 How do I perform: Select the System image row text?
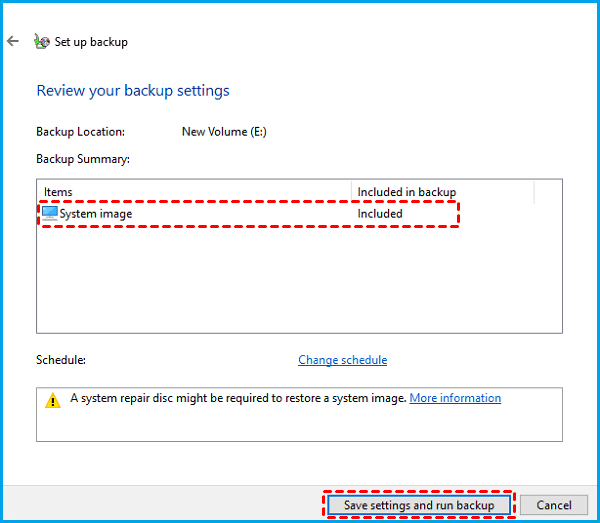click(96, 214)
